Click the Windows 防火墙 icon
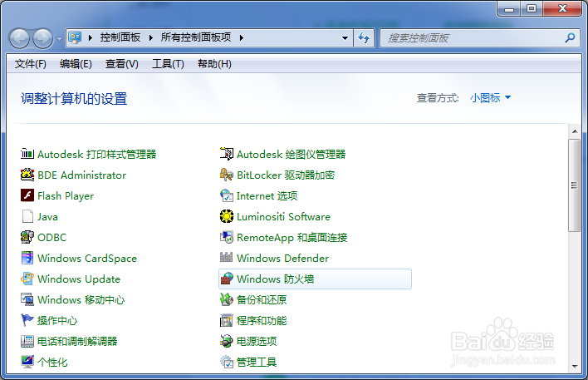The height and width of the screenshot is (380, 588). pos(226,279)
